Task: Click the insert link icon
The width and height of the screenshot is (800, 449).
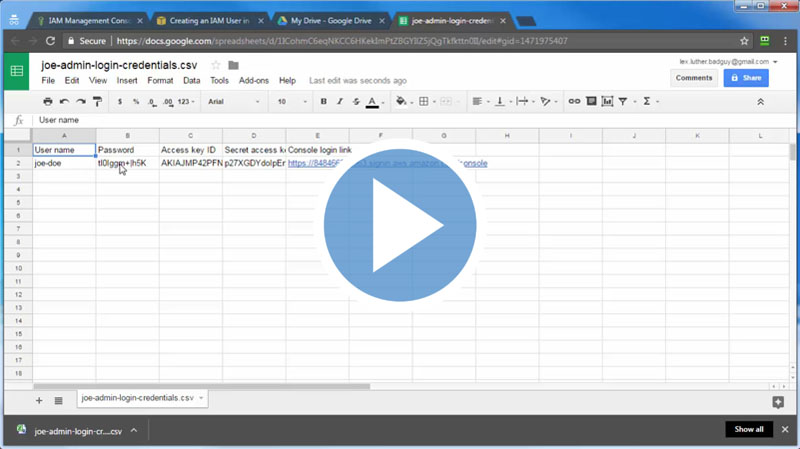Action: (x=574, y=101)
